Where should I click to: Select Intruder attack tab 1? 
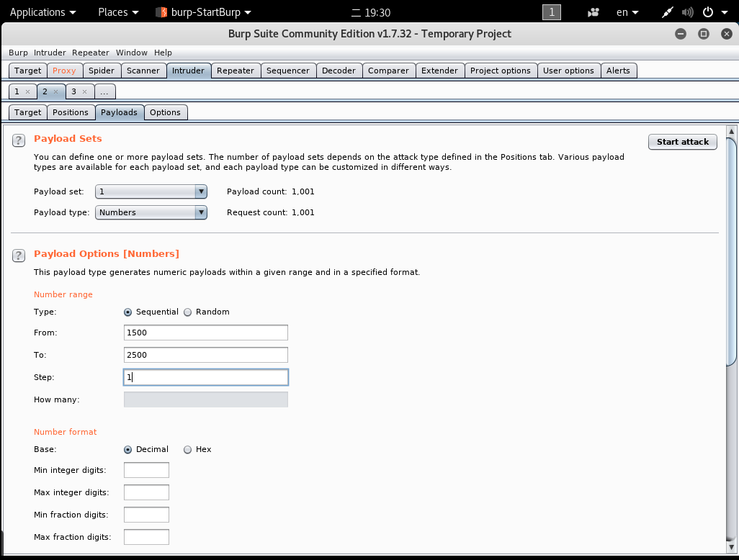tap(17, 91)
